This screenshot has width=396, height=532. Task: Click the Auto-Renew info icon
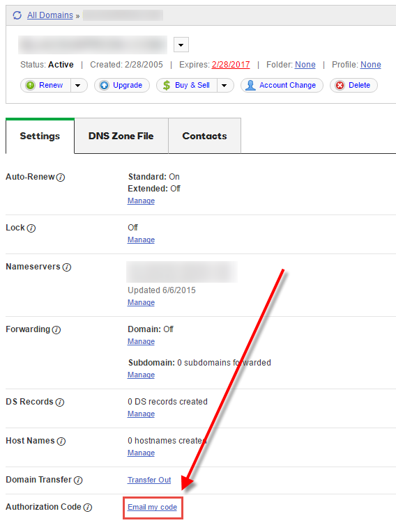pos(61,177)
